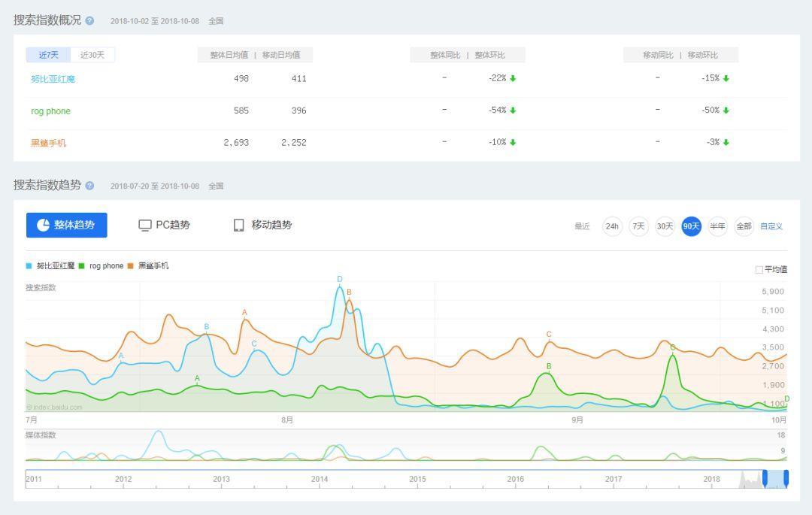Click marker D at the blue peak
Screen dimensions: 812x515
(340, 280)
